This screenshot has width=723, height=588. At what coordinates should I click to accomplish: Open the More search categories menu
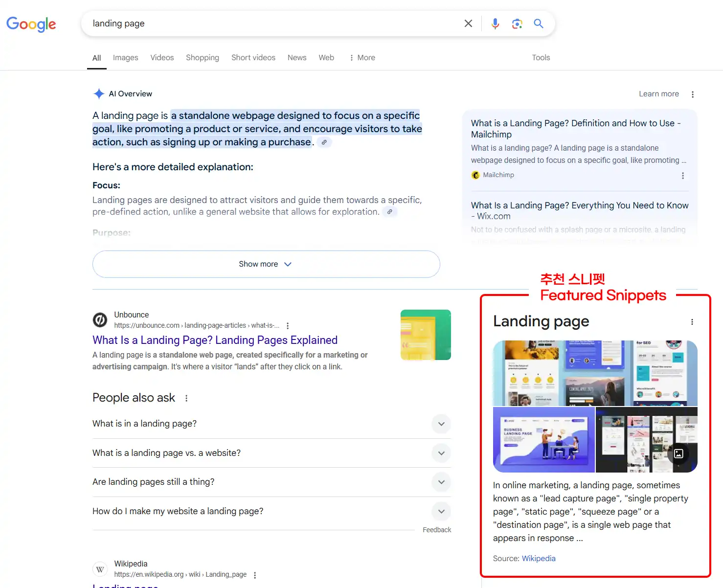362,57
